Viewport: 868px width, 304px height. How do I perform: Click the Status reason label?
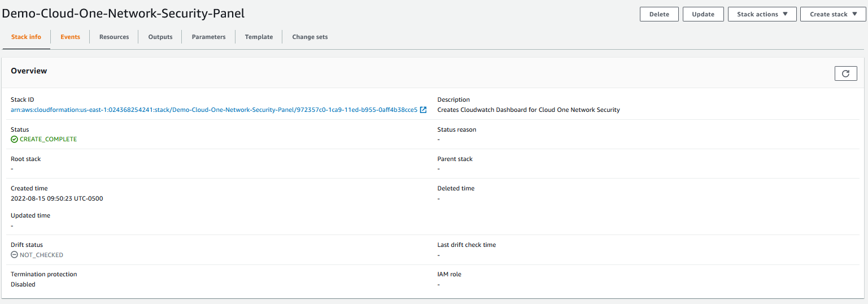(457, 129)
